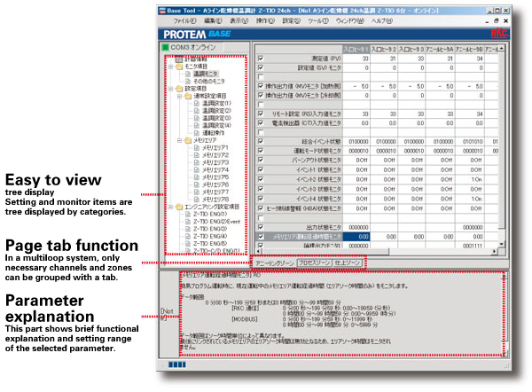Click the grid's horizontal scrollbar right arrow

(x=495, y=252)
